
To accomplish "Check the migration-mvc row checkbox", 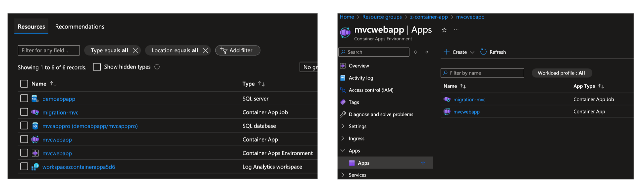I will click(x=24, y=112).
